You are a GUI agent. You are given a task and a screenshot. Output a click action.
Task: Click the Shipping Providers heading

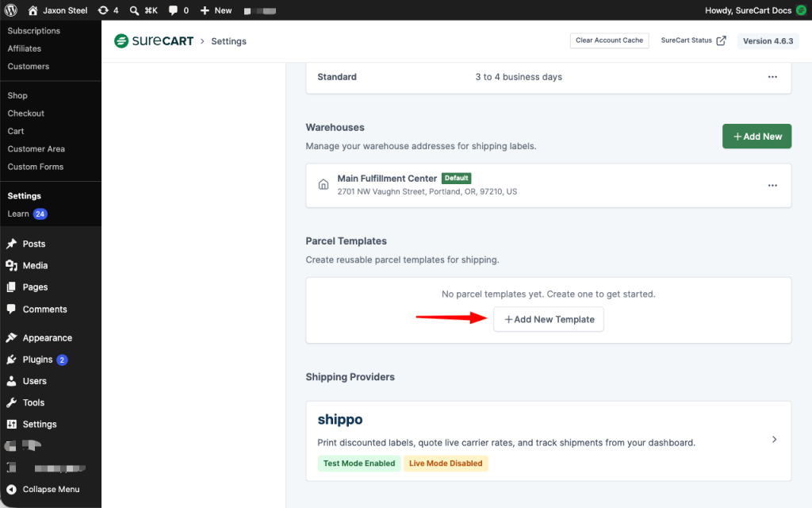tap(350, 377)
